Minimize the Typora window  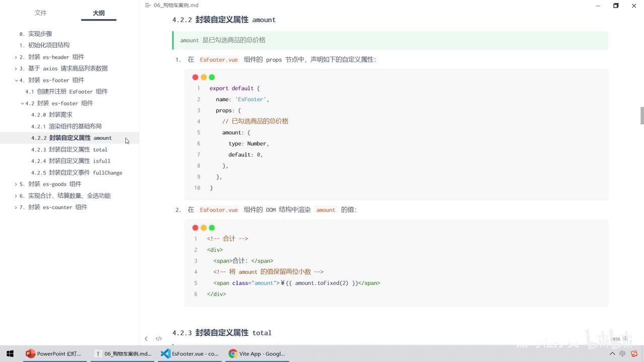[598, 6]
